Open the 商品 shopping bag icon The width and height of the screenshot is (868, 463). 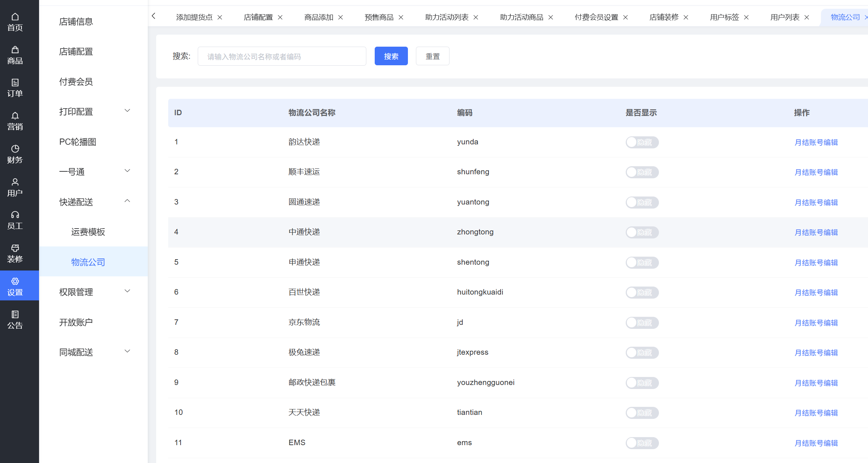[x=15, y=55]
